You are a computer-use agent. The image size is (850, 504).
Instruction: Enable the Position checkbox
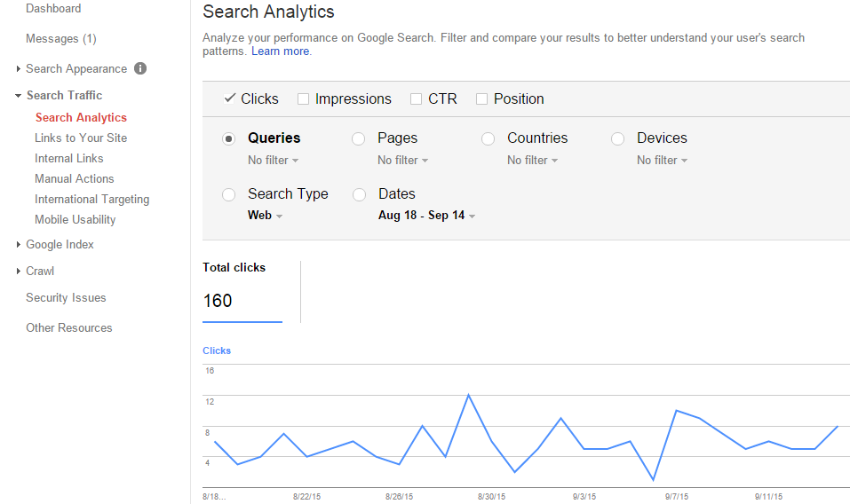pyautogui.click(x=481, y=99)
